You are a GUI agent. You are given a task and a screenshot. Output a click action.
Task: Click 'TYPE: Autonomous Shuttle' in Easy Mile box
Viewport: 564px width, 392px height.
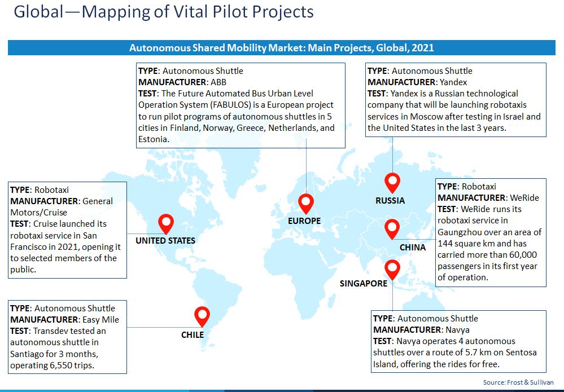(63, 309)
